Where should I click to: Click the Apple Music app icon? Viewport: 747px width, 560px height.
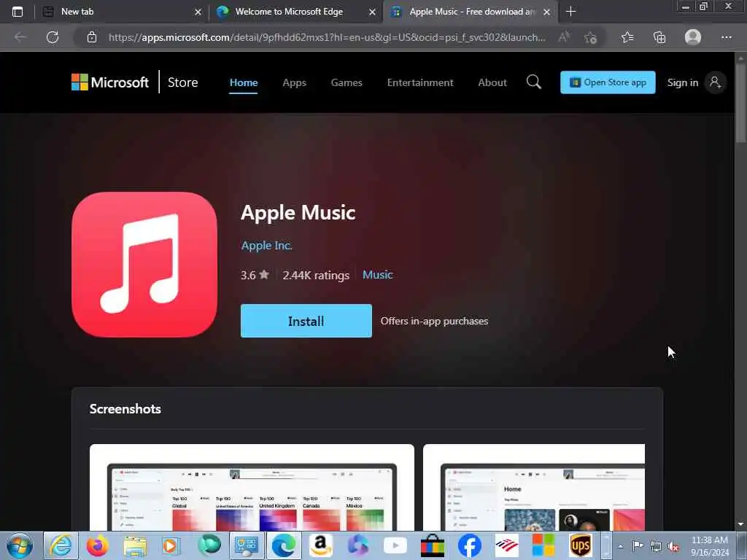click(x=144, y=265)
